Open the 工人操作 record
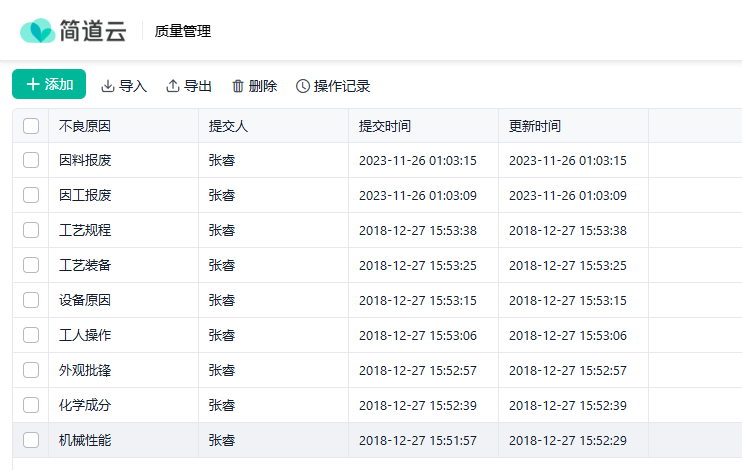Image resolution: width=742 pixels, height=470 pixels. point(85,335)
